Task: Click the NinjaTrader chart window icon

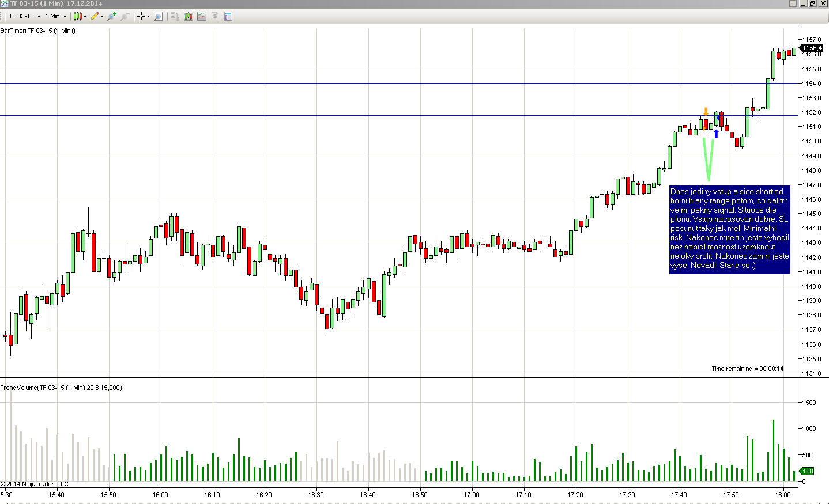Action: tap(4, 3)
